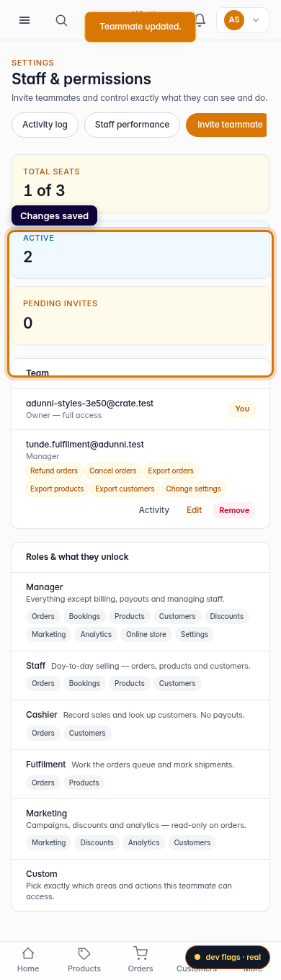This screenshot has height=980, width=281.
Task: Click the Total seats card
Action: pos(140,184)
